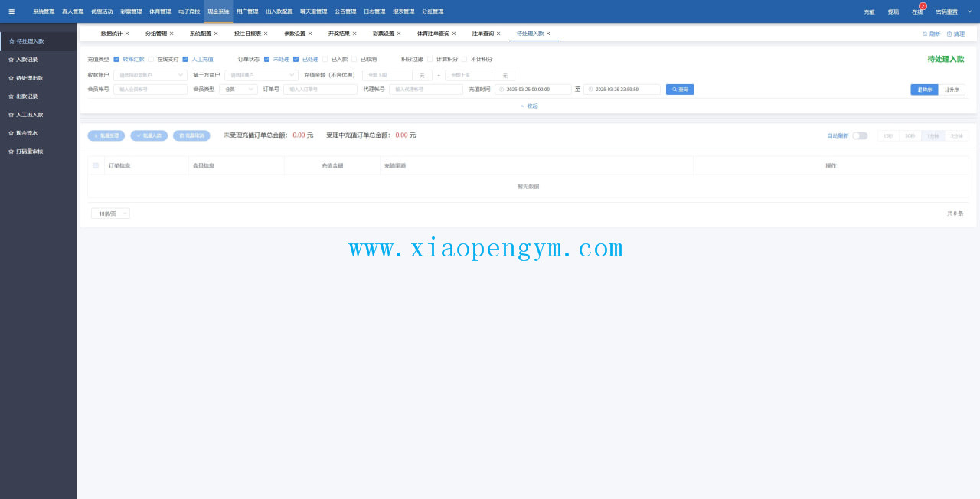Viewport: 980px width, 499px height.
Task: Open 报表管理 top menu
Action: 403,11
